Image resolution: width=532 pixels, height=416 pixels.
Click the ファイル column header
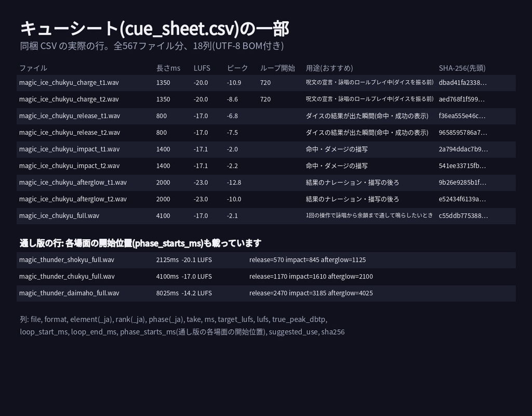point(33,68)
